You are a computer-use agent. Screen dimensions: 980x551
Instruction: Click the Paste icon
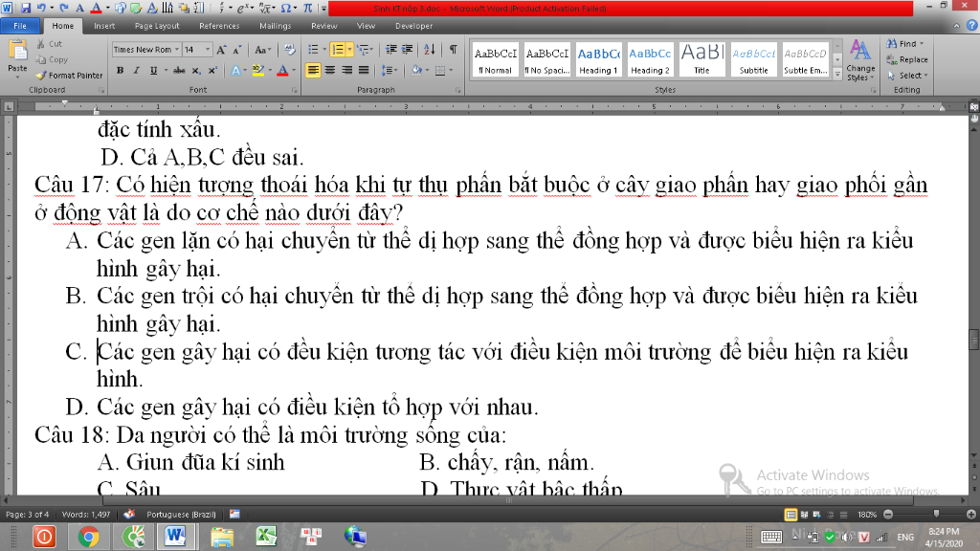[17, 52]
